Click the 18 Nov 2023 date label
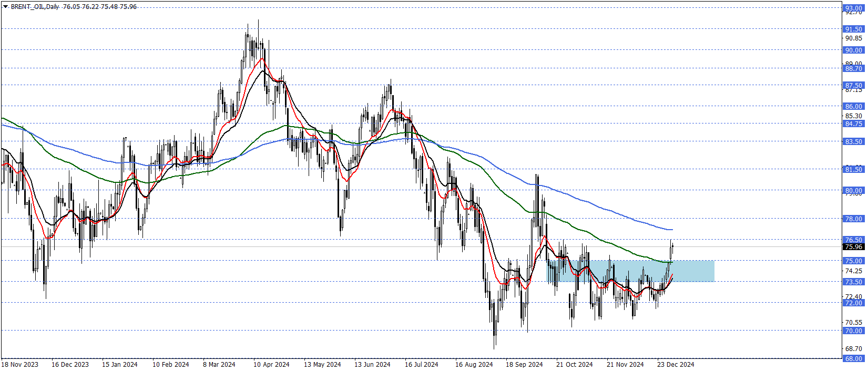 tap(19, 364)
